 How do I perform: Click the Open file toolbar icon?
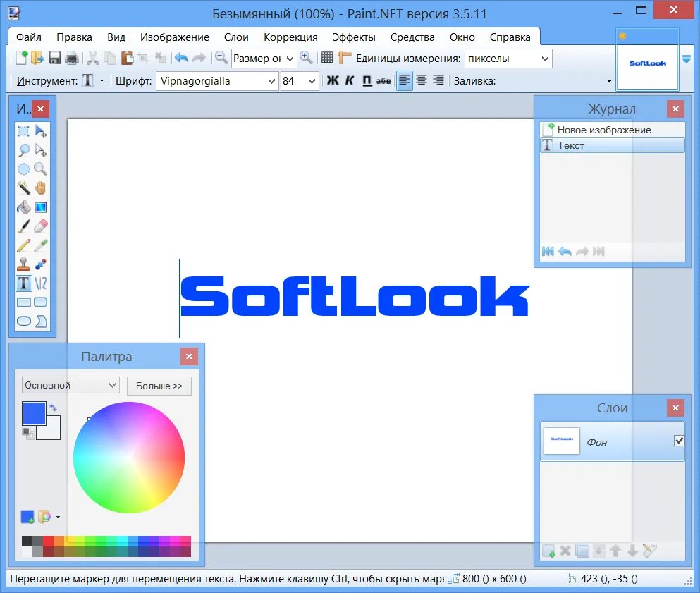coord(37,58)
